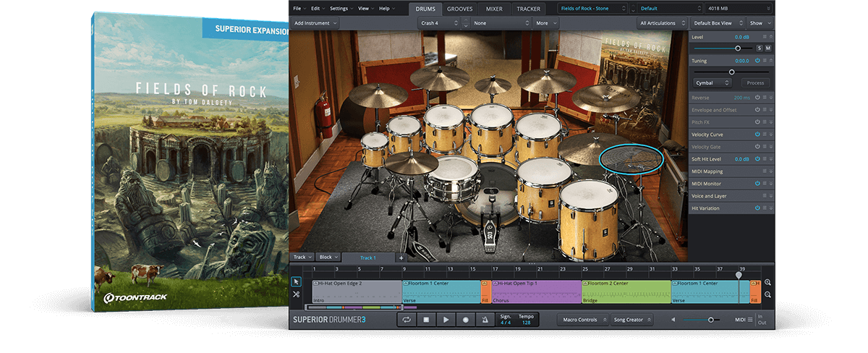Adjust the master volume slider knob
This screenshot has width=868, height=353.
(x=711, y=320)
